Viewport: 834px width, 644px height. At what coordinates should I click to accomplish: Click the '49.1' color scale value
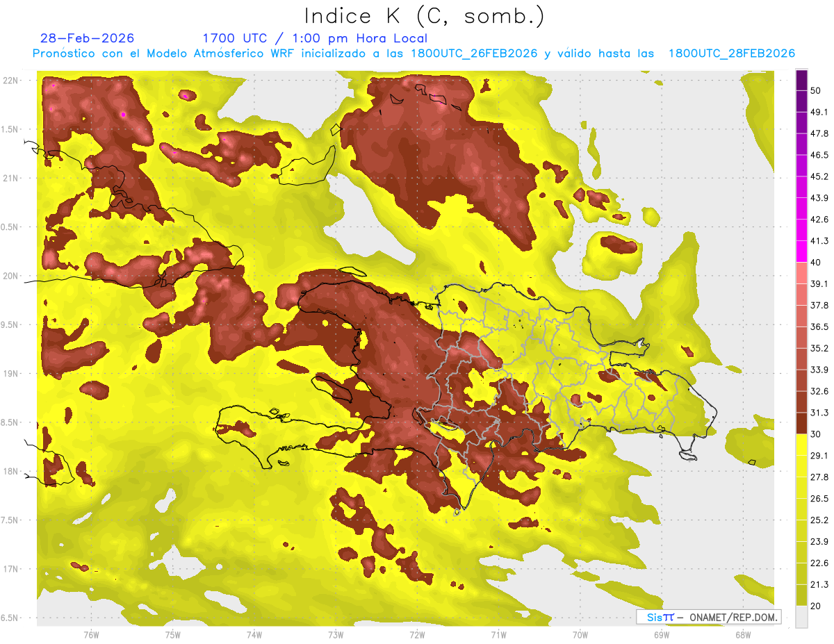click(x=820, y=112)
